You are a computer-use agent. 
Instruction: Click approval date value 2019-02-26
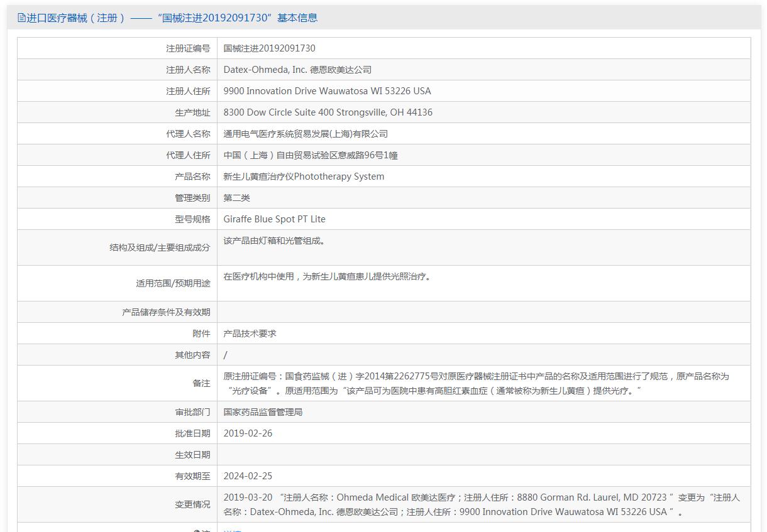tap(248, 433)
